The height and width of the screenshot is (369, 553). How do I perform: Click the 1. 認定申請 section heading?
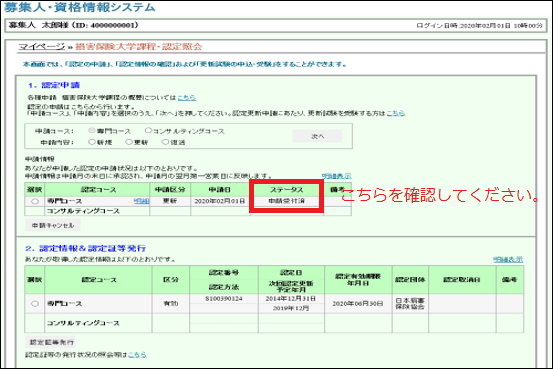(54, 85)
